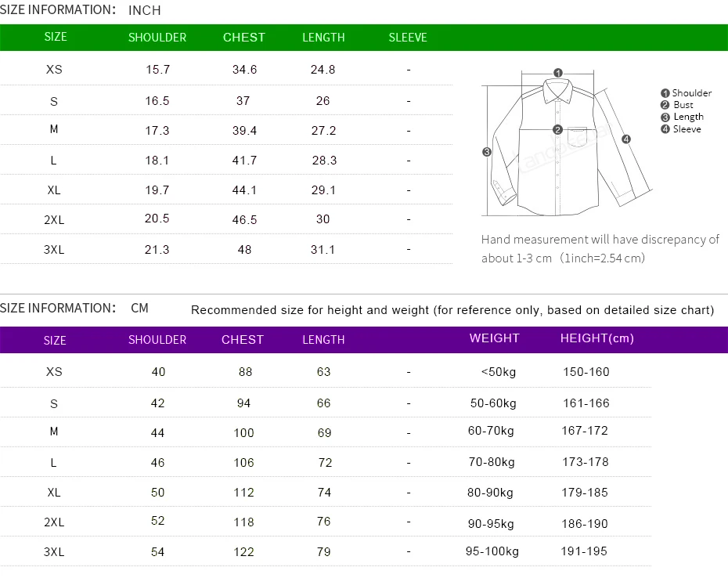Select the 3XL size in the CM table

[54, 552]
